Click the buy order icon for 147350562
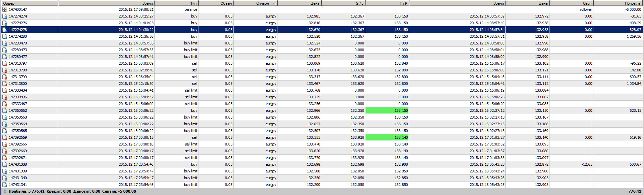Viewport: 644px width, 195px height. (5, 110)
